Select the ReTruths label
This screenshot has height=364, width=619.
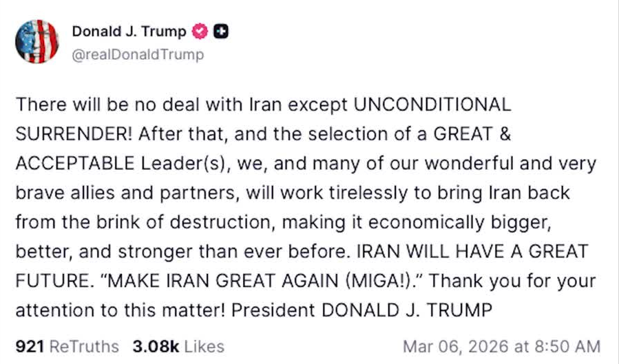84,346
